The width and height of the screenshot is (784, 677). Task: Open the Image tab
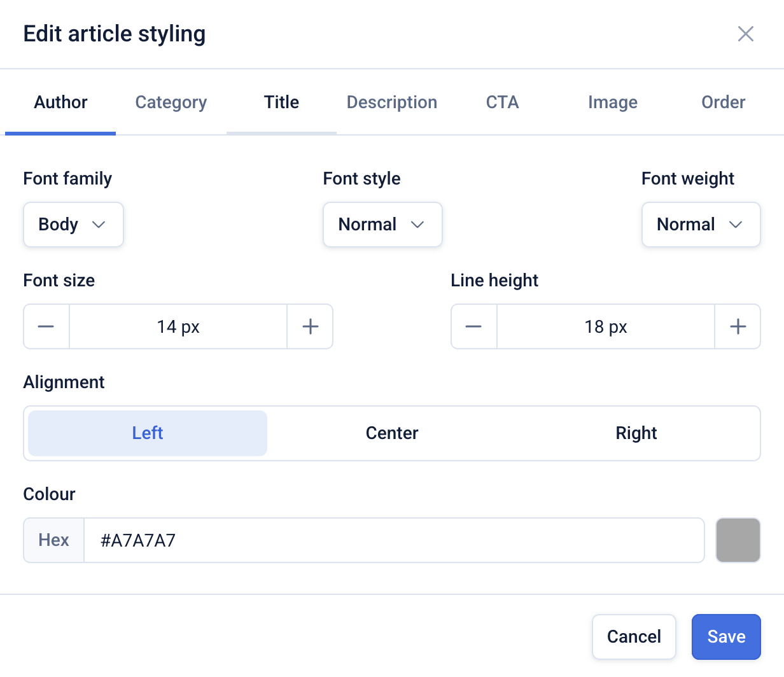pos(612,102)
